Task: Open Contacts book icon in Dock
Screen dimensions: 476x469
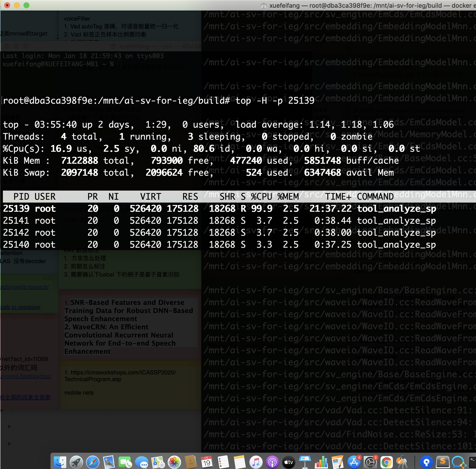Action: 191,462
